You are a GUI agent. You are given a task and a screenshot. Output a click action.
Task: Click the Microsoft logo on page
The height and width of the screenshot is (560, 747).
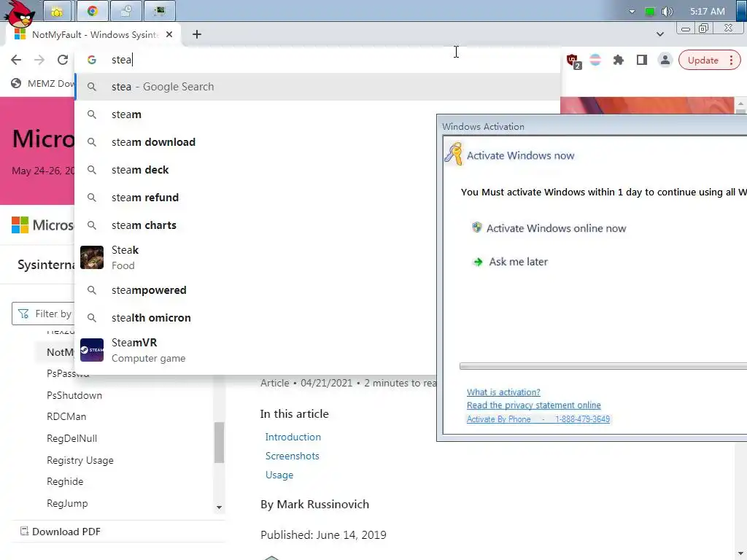click(x=43, y=225)
